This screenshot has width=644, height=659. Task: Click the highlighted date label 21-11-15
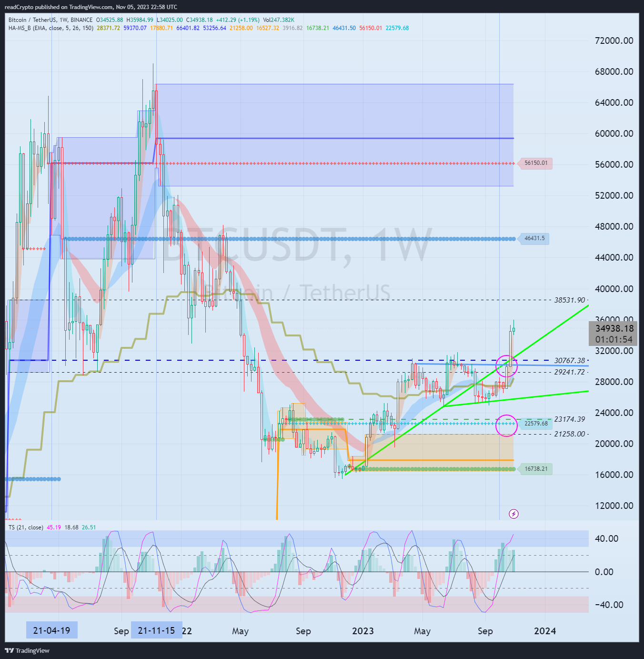click(156, 630)
